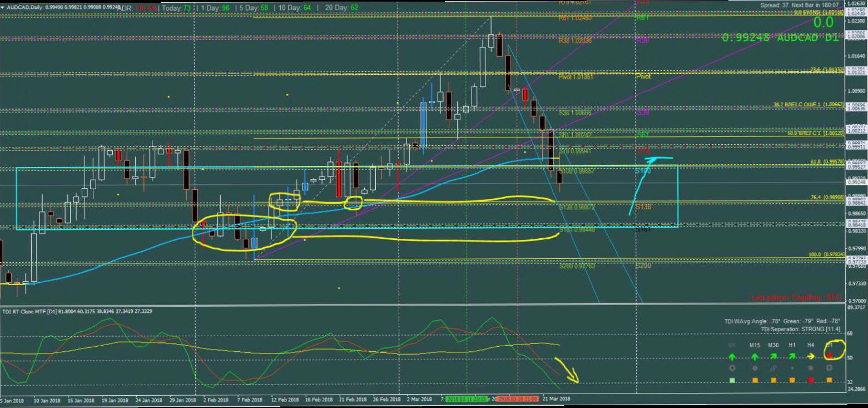Click the M5 green up arrow
Screen dimensions: 868x408
[732, 356]
